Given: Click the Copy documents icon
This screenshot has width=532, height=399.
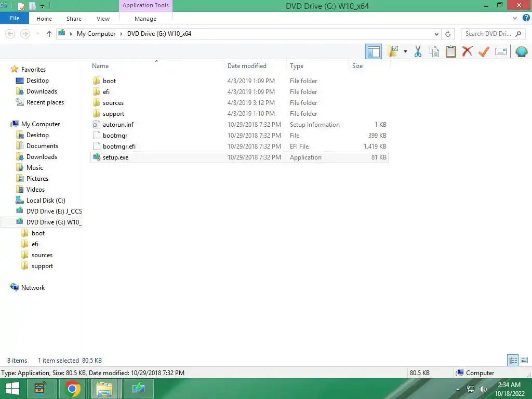Looking at the screenshot, I should point(434,51).
